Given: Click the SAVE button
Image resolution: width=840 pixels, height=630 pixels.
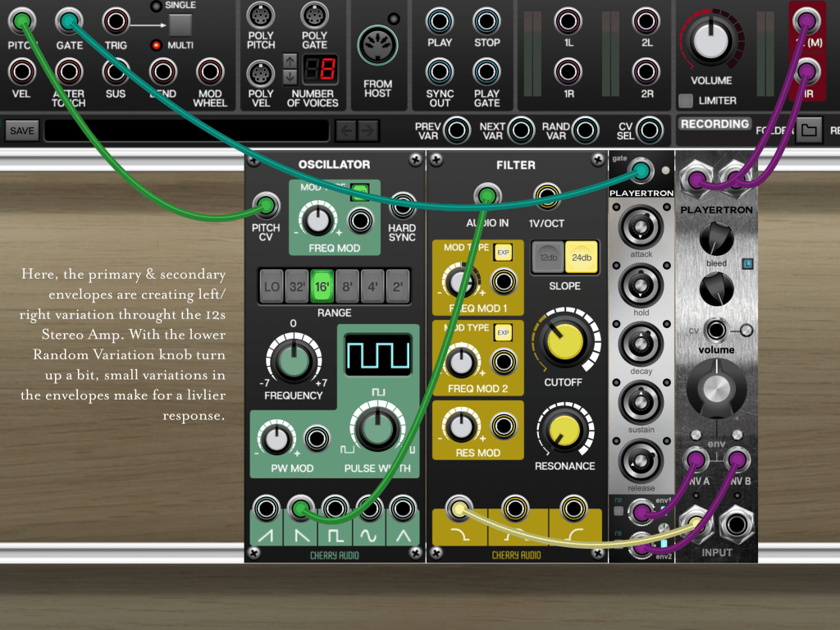Looking at the screenshot, I should coord(21,130).
